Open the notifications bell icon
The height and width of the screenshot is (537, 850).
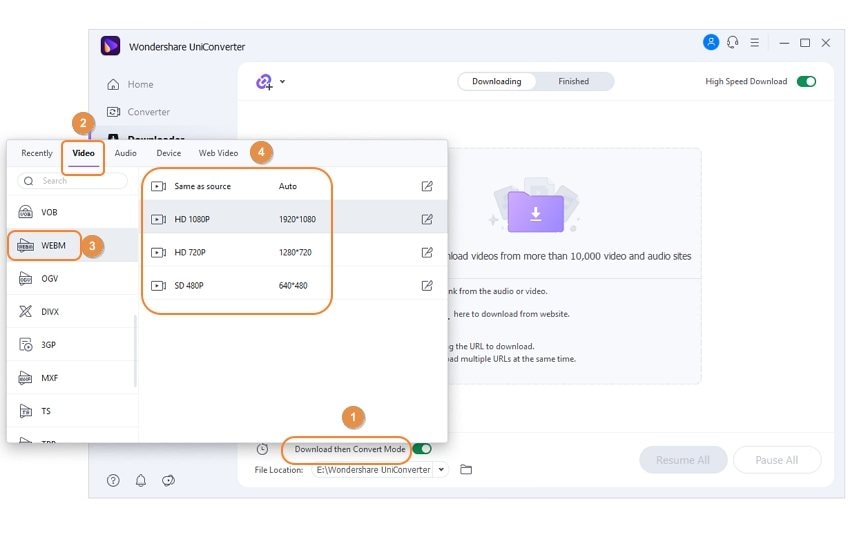click(x=140, y=481)
